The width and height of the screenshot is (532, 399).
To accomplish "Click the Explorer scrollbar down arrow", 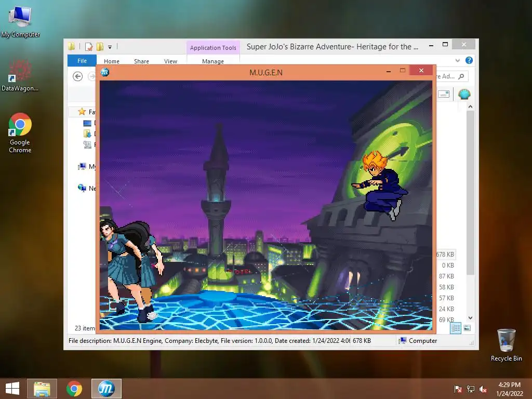I will [x=470, y=318].
